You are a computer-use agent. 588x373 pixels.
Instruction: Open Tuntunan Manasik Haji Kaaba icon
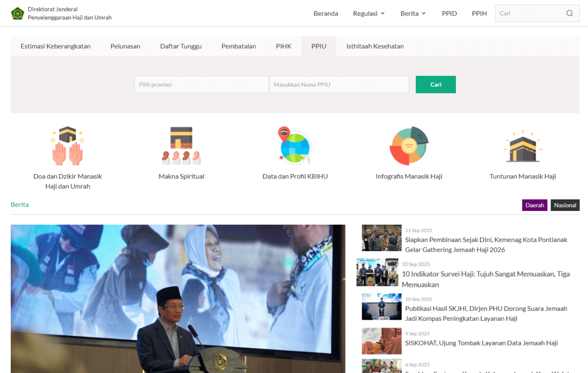[x=523, y=146]
